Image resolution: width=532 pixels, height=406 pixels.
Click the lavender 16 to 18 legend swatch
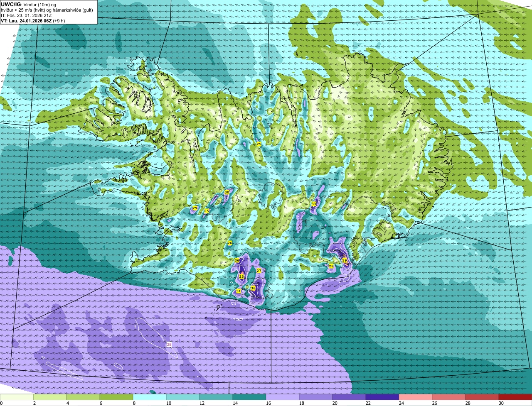283,397
